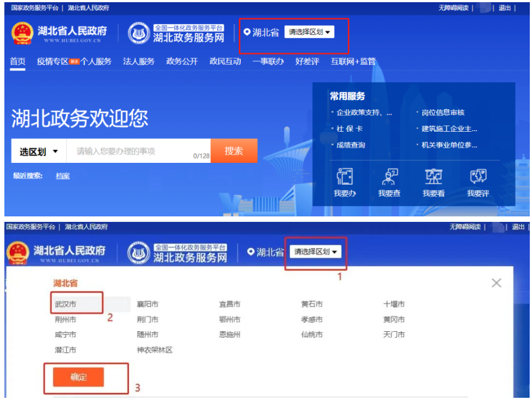Select the 我要看 icon

434,177
